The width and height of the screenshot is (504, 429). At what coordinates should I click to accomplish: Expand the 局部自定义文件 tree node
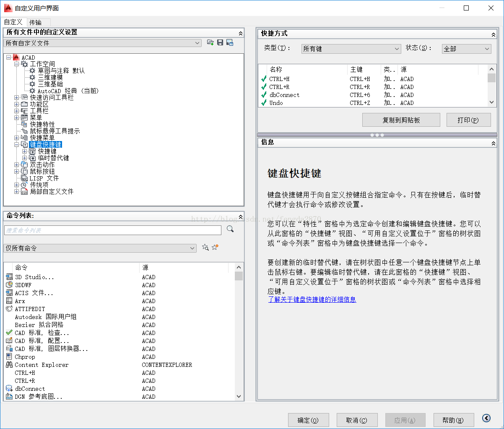coord(17,191)
